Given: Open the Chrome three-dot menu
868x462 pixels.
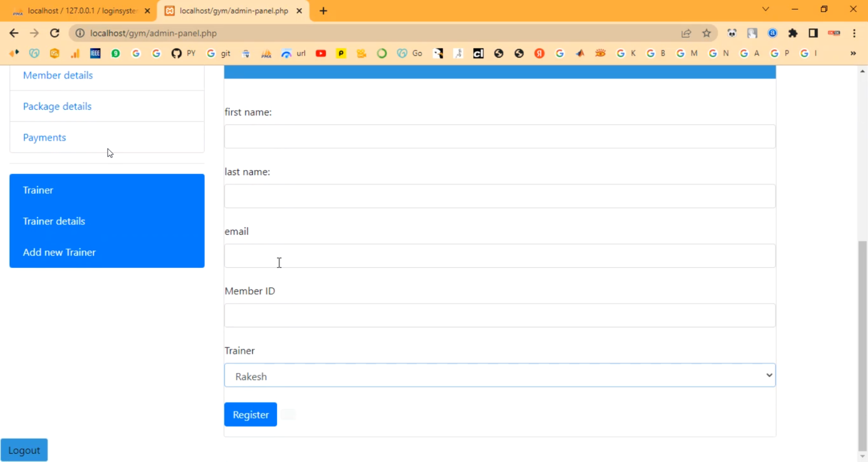Looking at the screenshot, I should pos(854,33).
